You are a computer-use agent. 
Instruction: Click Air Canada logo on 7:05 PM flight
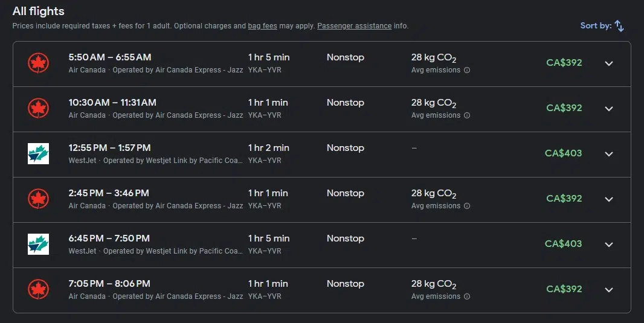38,290
